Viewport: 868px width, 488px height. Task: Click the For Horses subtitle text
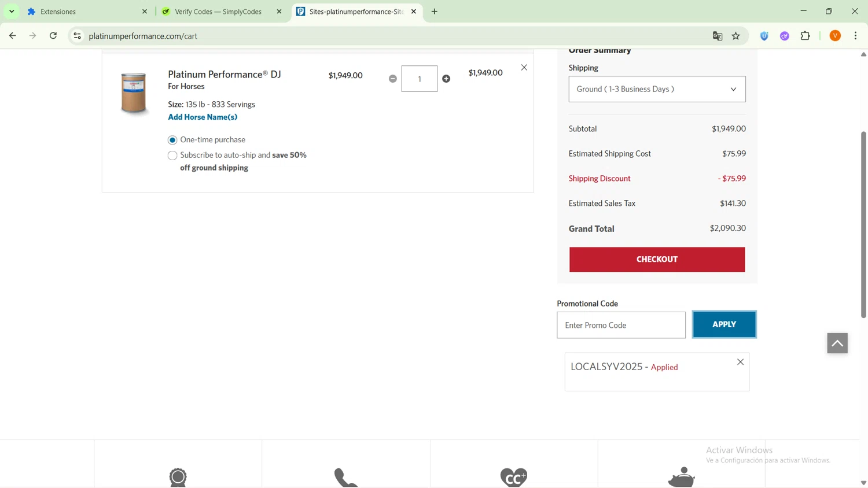coord(186,87)
